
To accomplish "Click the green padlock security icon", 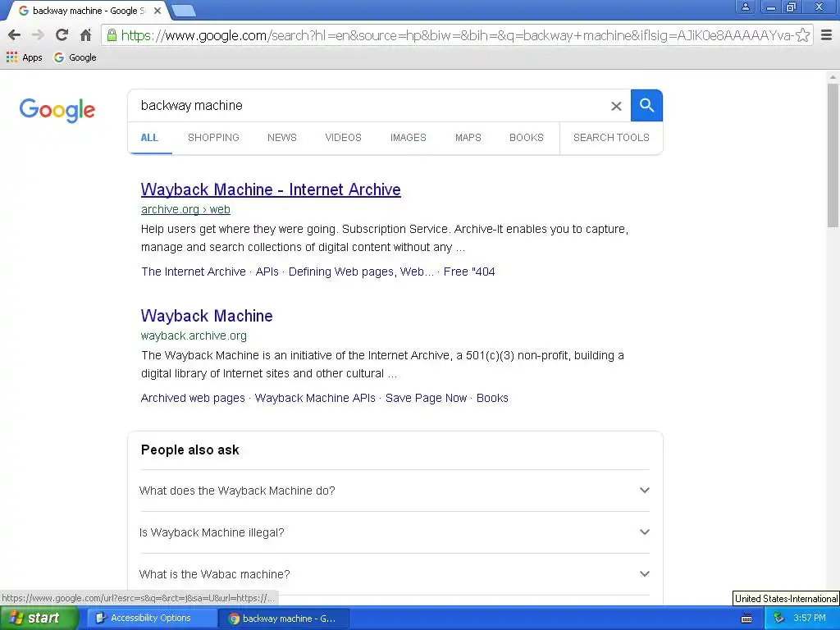I will pos(112,35).
